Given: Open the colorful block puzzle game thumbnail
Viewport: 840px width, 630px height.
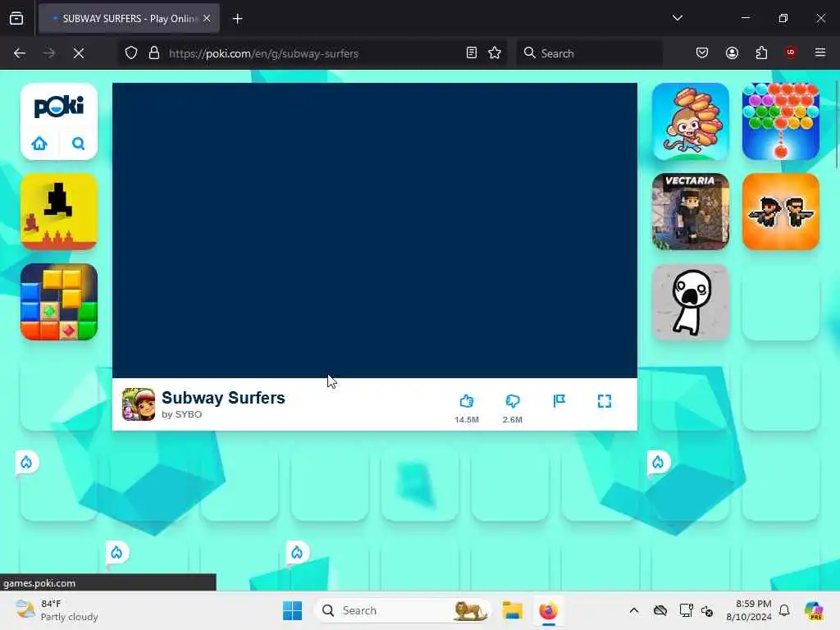Looking at the screenshot, I should click(x=59, y=302).
